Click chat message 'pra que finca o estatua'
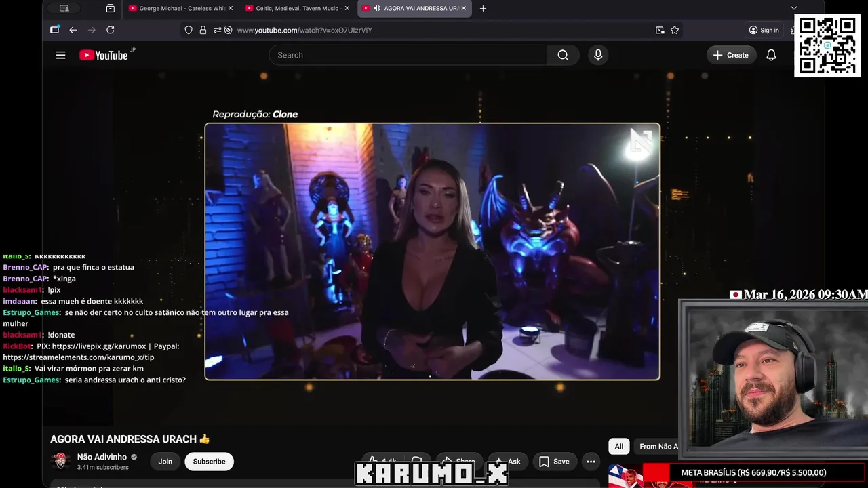 coord(94,267)
